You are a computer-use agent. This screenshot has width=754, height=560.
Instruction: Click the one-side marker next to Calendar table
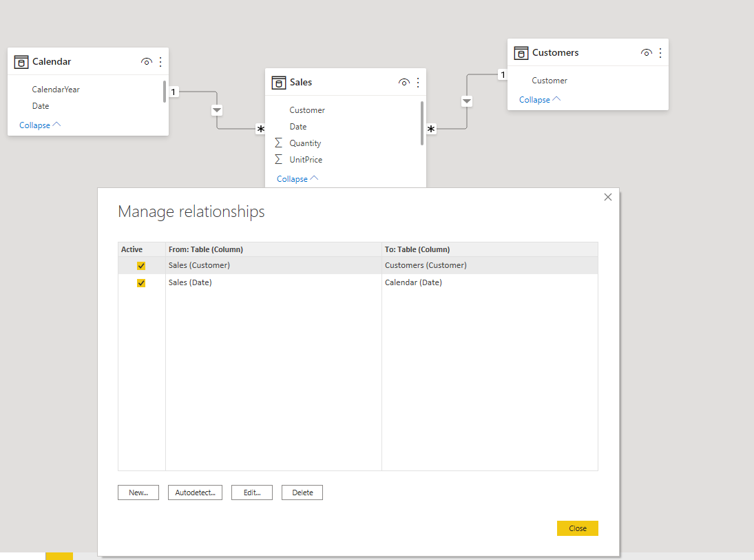[173, 92]
